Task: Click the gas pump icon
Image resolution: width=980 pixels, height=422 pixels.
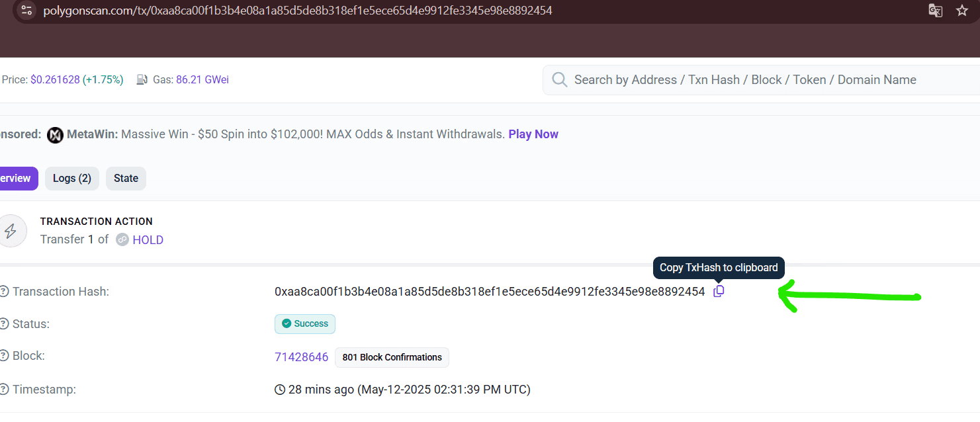Action: pos(142,80)
